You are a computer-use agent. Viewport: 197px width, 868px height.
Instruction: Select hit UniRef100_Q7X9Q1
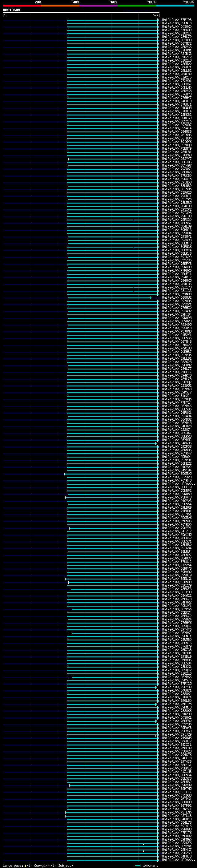point(177,81)
